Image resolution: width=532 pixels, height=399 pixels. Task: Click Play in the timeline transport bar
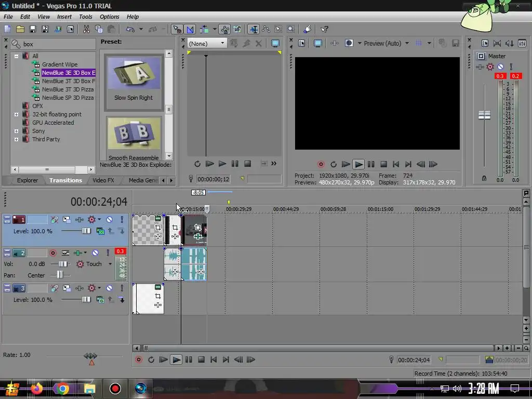(176, 360)
